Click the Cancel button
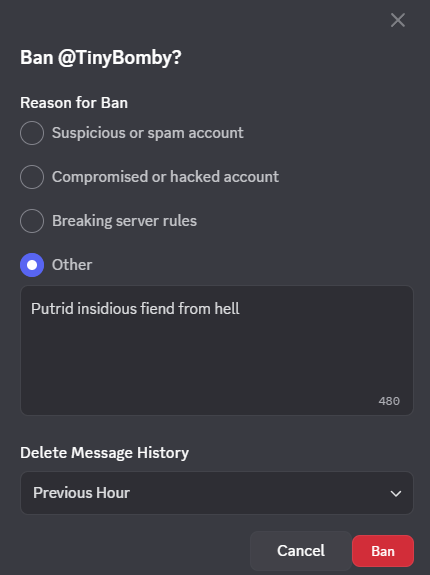Image resolution: width=430 pixels, height=575 pixels. click(x=301, y=551)
